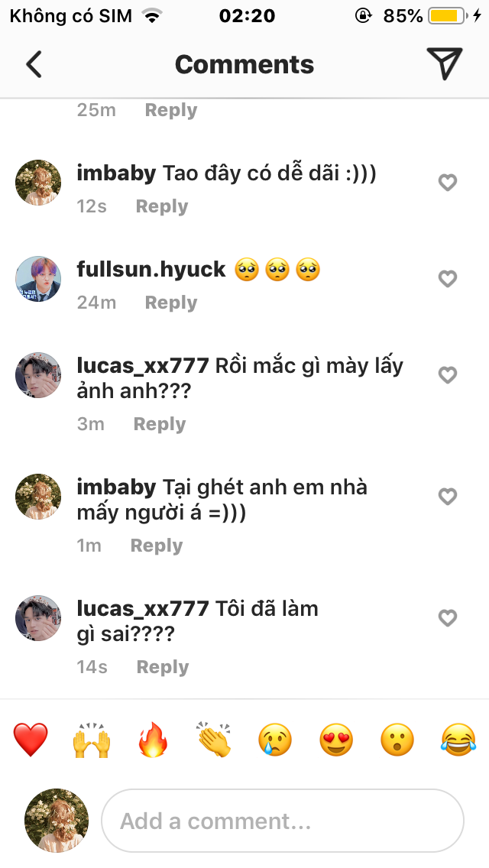This screenshot has width=489, height=868.
Task: Insert crying face emoji reaction
Action: pyautogui.click(x=275, y=740)
